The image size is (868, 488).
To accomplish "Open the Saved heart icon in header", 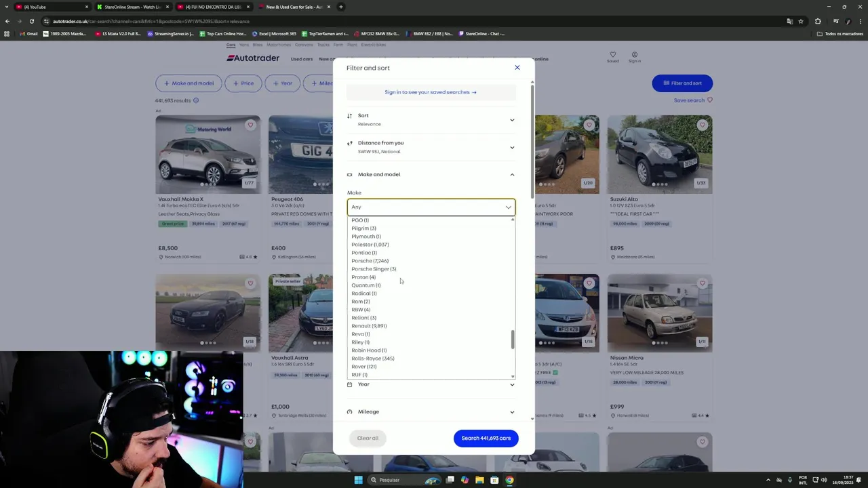I will point(612,57).
